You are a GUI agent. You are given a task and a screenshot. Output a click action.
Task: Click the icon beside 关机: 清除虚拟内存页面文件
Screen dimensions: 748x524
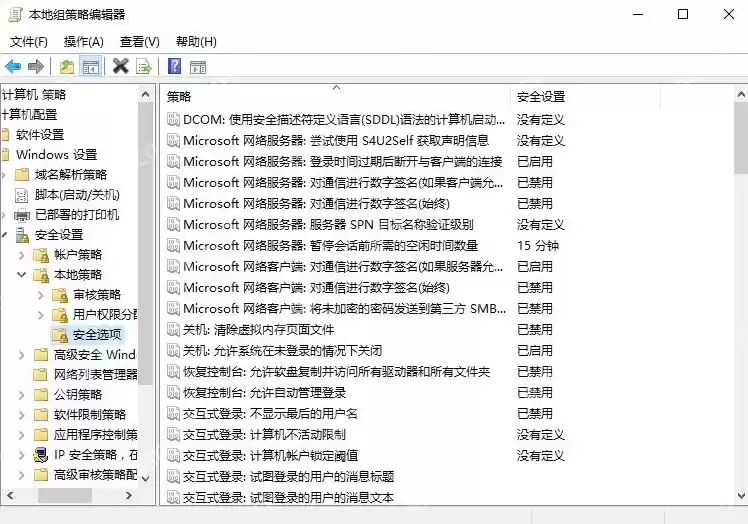[x=173, y=329]
